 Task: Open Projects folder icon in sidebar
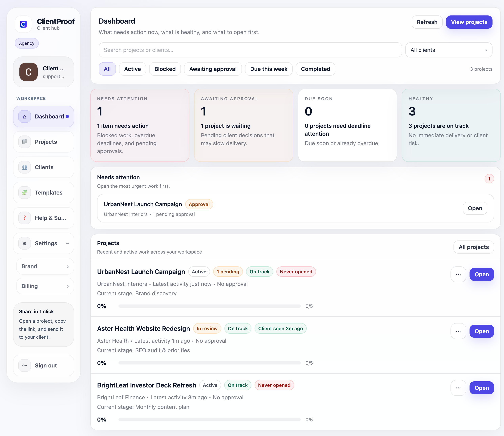coord(25,142)
